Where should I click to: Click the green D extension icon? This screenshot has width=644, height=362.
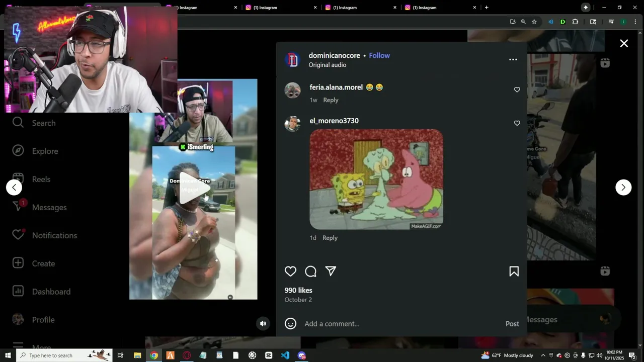562,22
